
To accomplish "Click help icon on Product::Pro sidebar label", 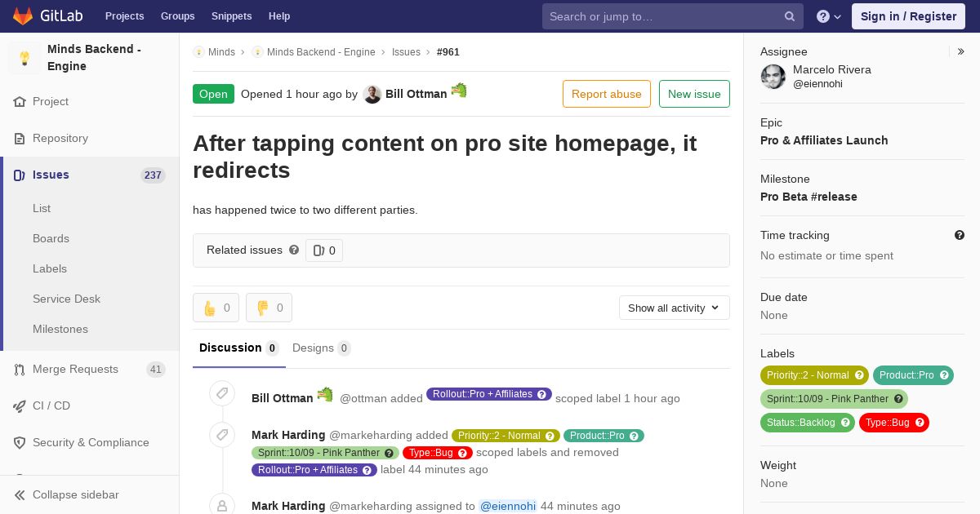I will click(944, 375).
